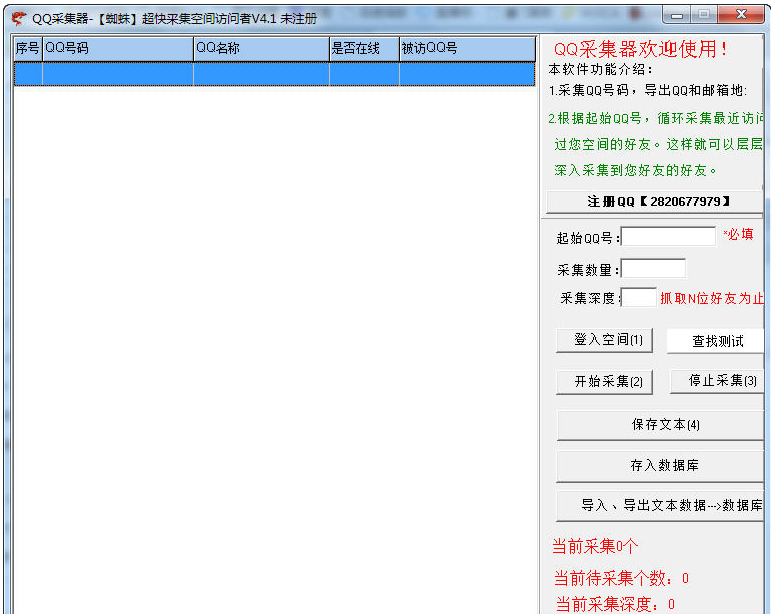Click text line 1.采集QQ号码，导出QQ和邮箱地
This screenshot has height=614, width=771.
(x=648, y=90)
